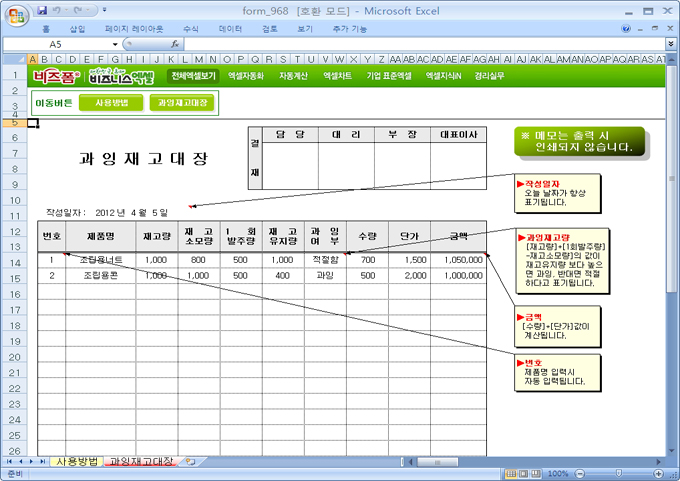Click the 전체엑셀보기 link in banner
This screenshot has height=481, width=680.
tap(193, 76)
